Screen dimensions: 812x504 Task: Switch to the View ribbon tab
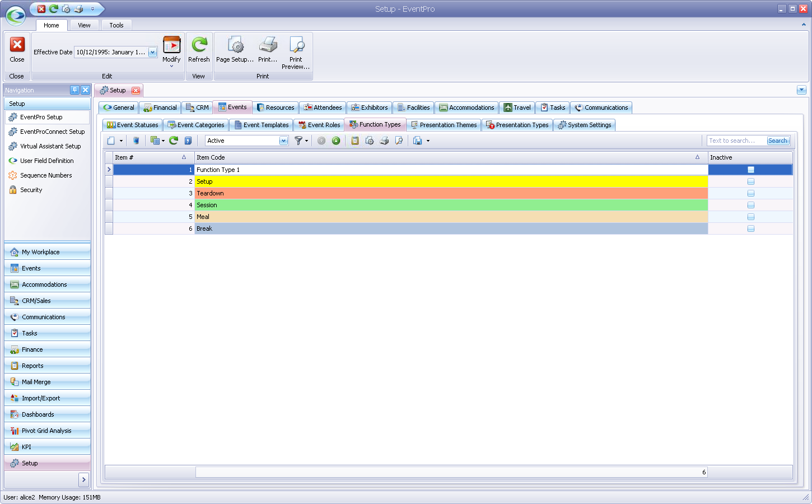pyautogui.click(x=84, y=25)
